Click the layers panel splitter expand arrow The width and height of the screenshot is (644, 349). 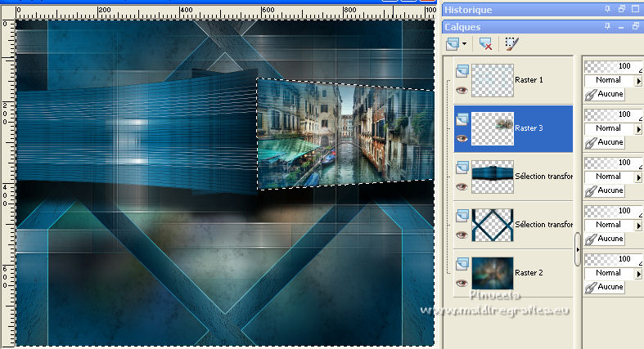[578, 249]
